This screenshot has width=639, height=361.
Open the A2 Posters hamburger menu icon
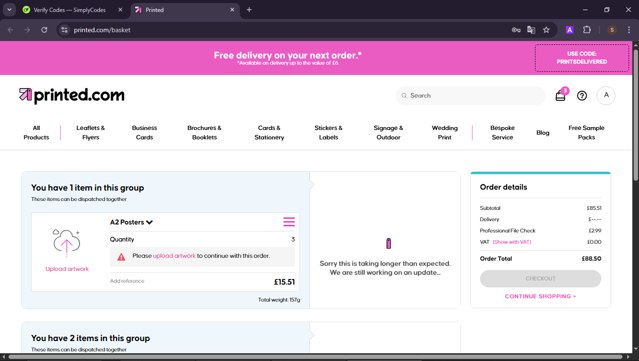click(x=289, y=222)
